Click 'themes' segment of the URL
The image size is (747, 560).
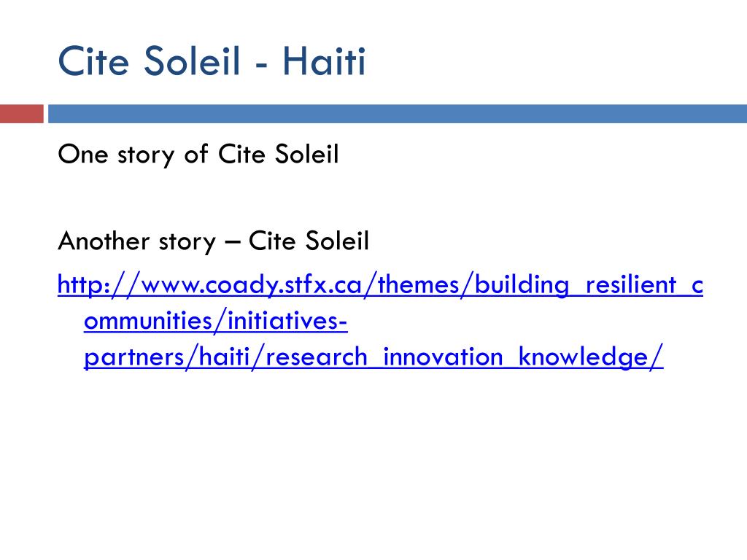click(419, 285)
